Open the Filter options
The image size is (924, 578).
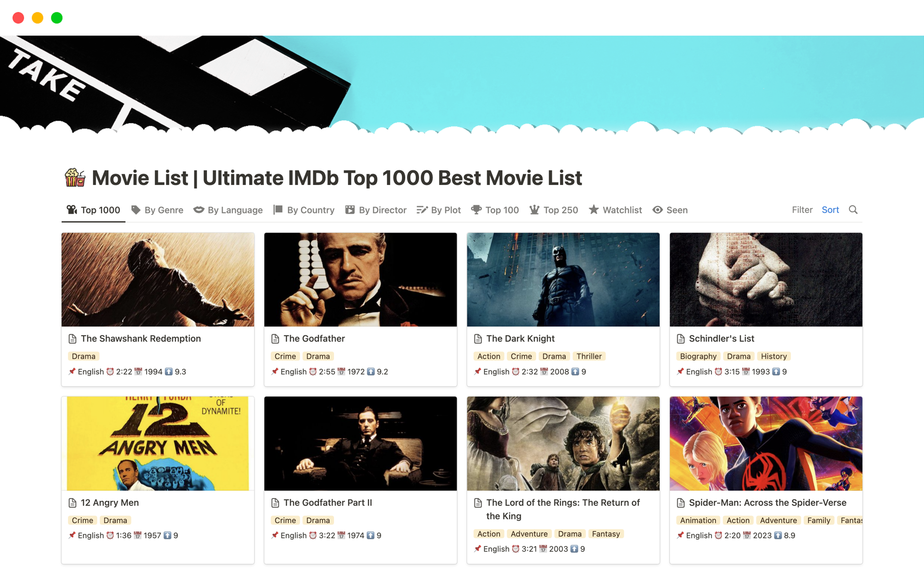(x=802, y=210)
